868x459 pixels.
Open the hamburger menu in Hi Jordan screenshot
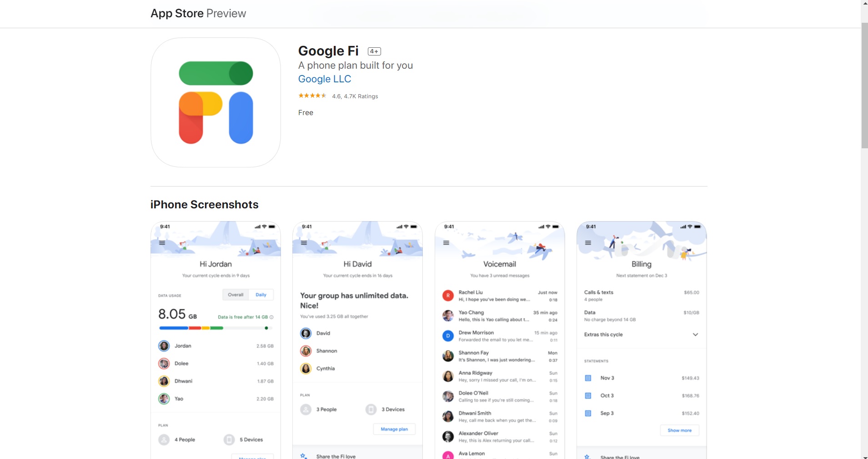[162, 243]
